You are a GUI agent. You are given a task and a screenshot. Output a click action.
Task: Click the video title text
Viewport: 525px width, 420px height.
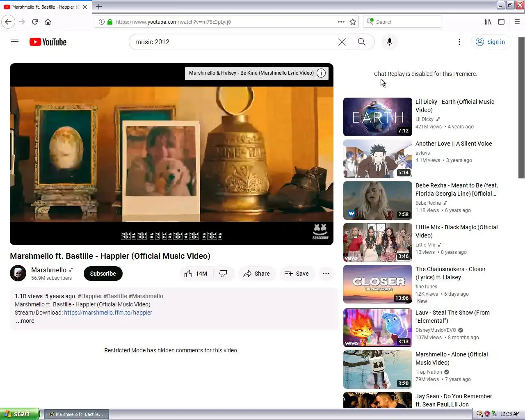[x=110, y=256]
